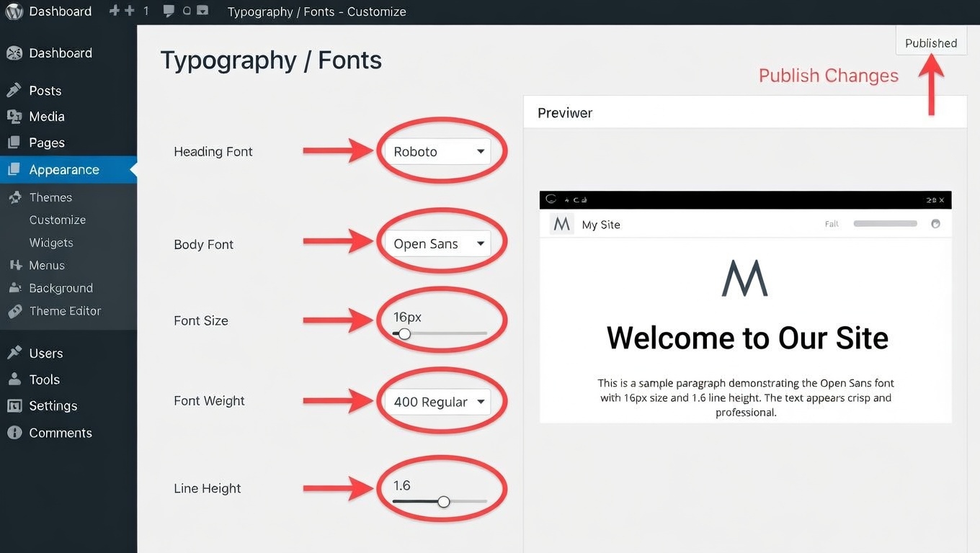Click the Users icon in sidebar
Screen dimensions: 980x553
(14, 353)
